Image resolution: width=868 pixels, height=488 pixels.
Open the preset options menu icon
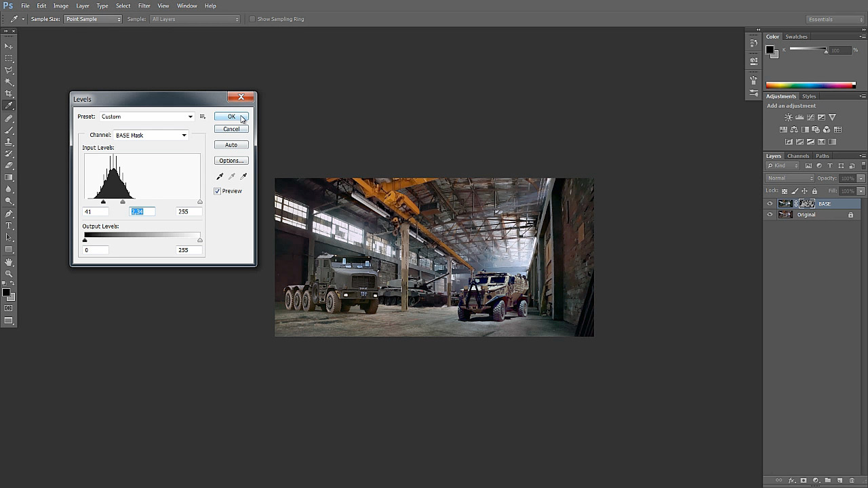point(202,117)
